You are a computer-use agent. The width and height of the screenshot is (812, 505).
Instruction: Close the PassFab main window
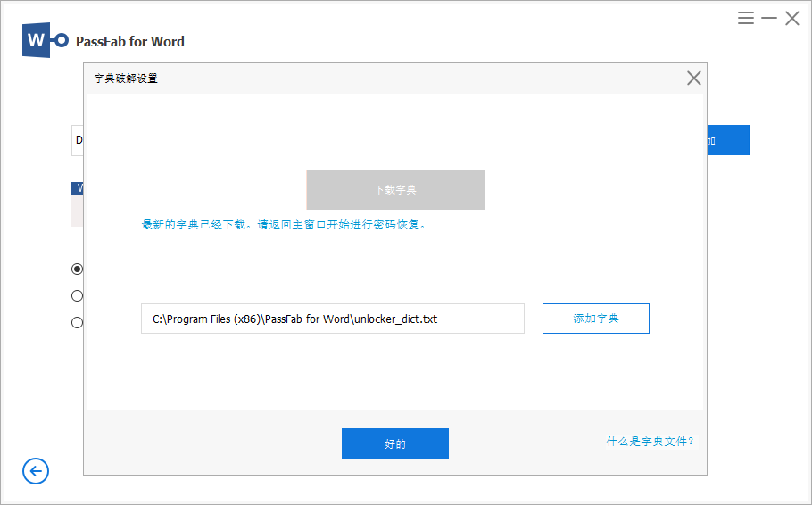click(792, 18)
